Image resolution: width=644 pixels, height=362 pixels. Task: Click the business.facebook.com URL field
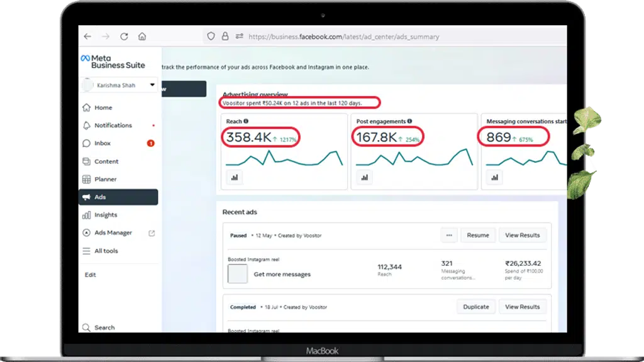(344, 36)
